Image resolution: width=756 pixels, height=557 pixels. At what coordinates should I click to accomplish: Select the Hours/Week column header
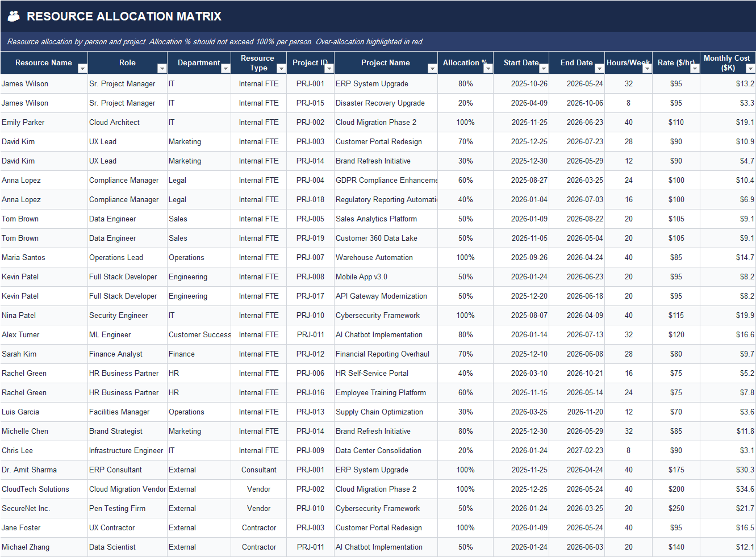[628, 62]
